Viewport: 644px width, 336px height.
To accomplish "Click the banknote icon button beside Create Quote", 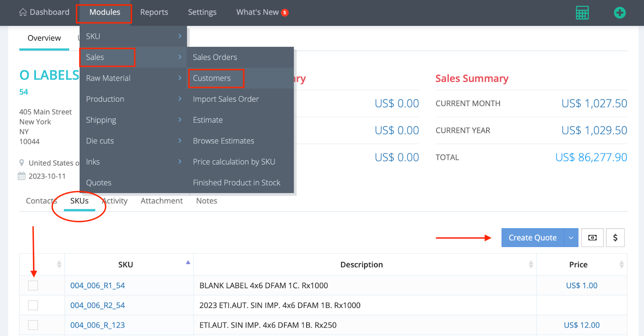I will [592, 238].
